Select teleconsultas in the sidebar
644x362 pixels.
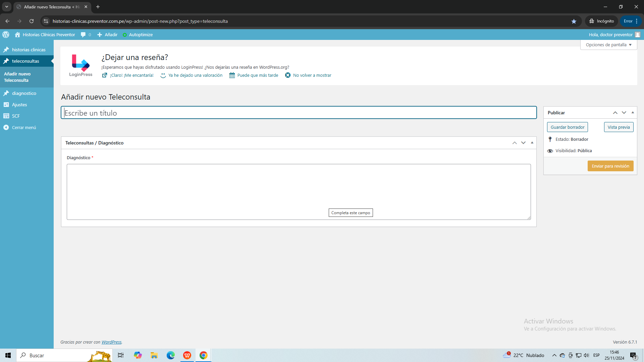[x=27, y=61]
